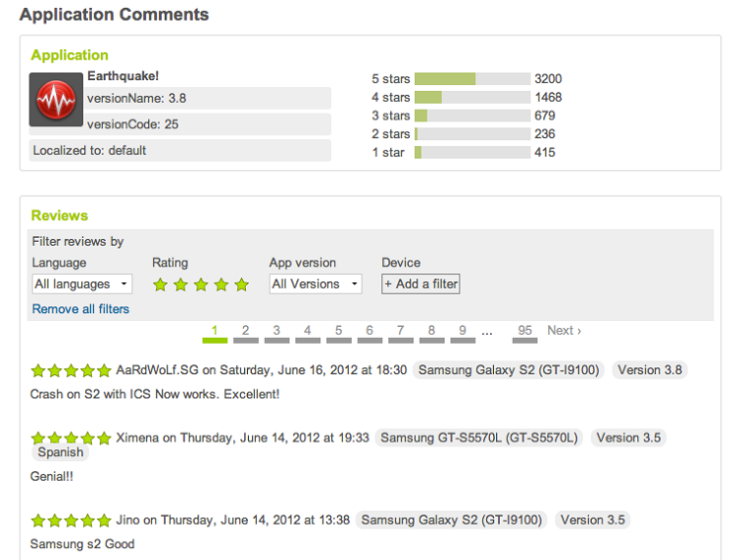Click the 1 star rating bar
Image resolution: width=741 pixels, height=560 pixels.
pyautogui.click(x=472, y=153)
